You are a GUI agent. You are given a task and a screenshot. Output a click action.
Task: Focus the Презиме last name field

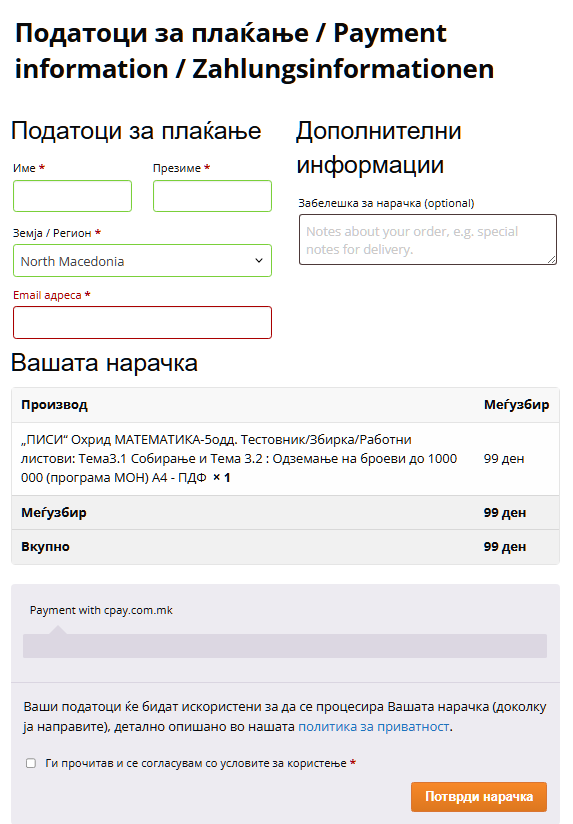pyautogui.click(x=212, y=196)
